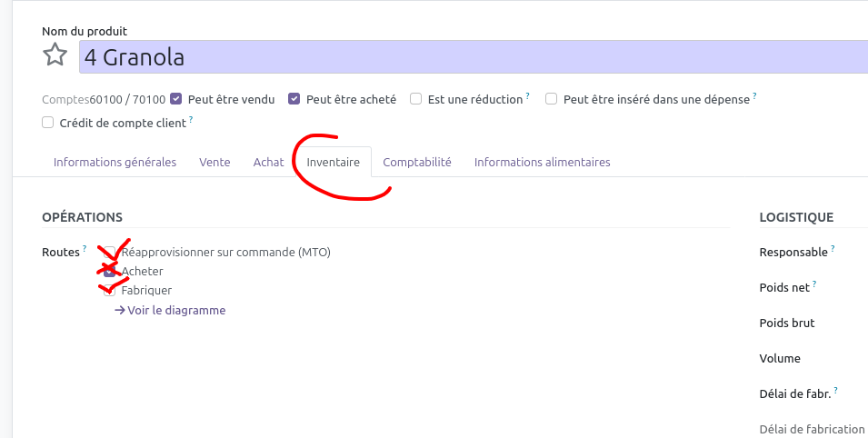Check Peut être inséré dans une dépense
This screenshot has height=438, width=868.
coord(551,99)
